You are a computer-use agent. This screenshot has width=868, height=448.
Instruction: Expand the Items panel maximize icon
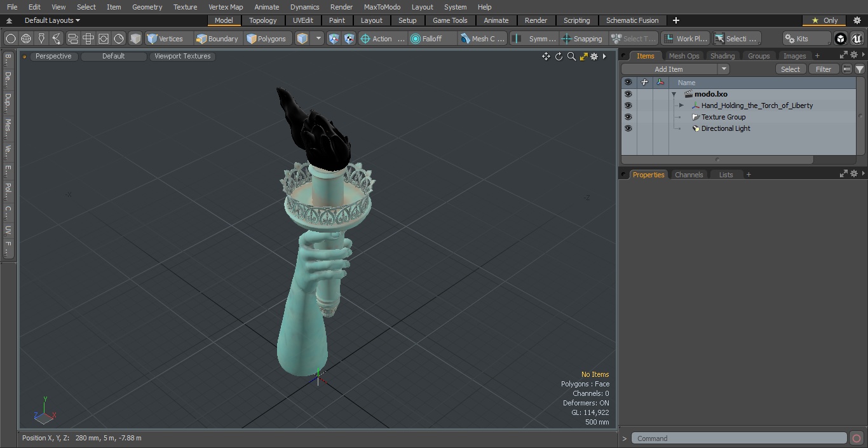(x=844, y=56)
